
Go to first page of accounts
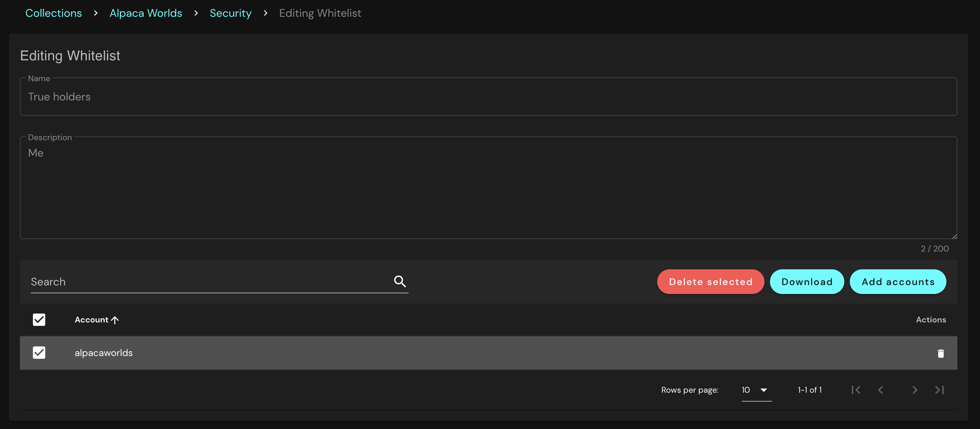coord(856,390)
